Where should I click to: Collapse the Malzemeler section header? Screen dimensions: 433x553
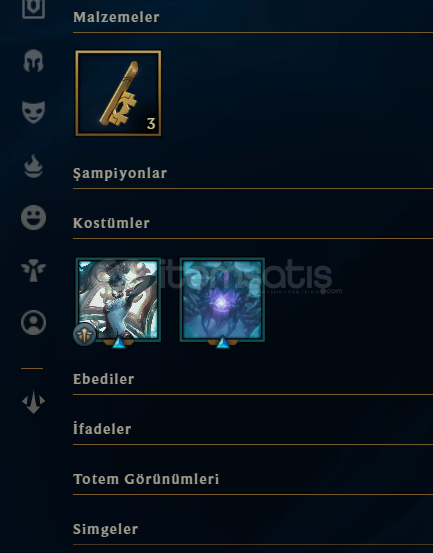pos(116,17)
